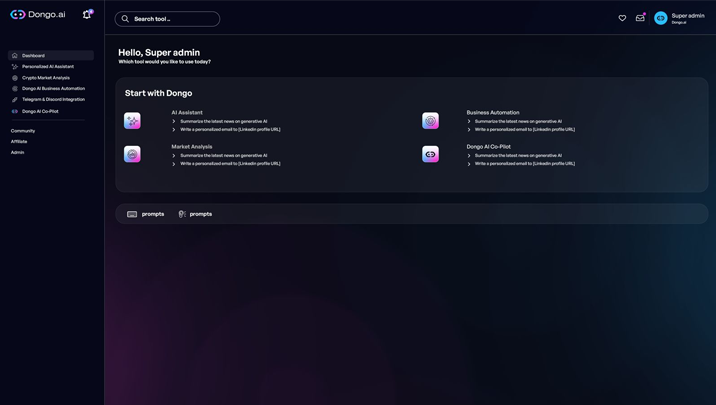
Task: Launch the Market Analysis tile icon
Action: [132, 154]
